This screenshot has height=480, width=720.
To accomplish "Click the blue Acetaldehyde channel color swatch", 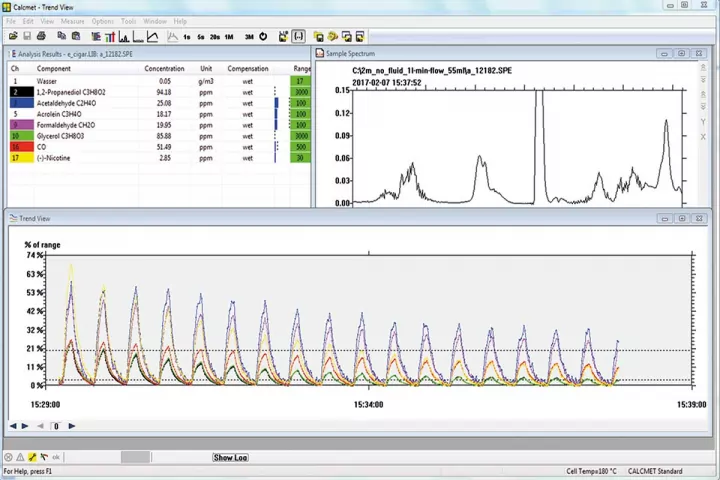I will 20,103.
